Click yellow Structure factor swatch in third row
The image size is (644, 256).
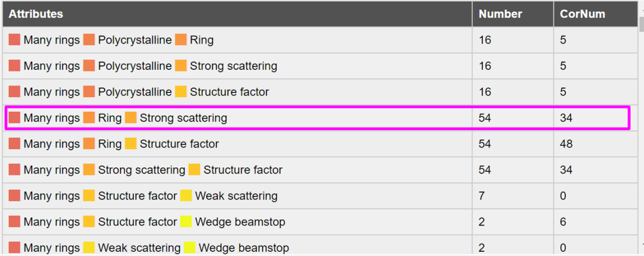tap(181, 91)
